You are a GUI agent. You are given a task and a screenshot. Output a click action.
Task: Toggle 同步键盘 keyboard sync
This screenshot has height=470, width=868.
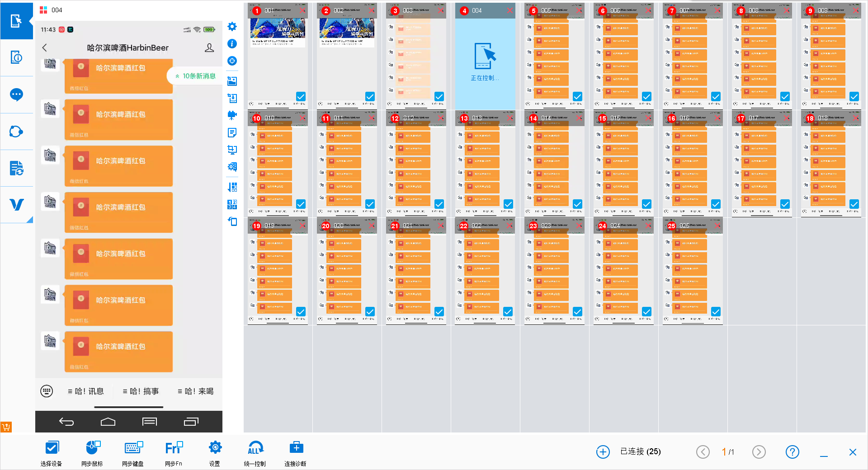click(x=133, y=453)
